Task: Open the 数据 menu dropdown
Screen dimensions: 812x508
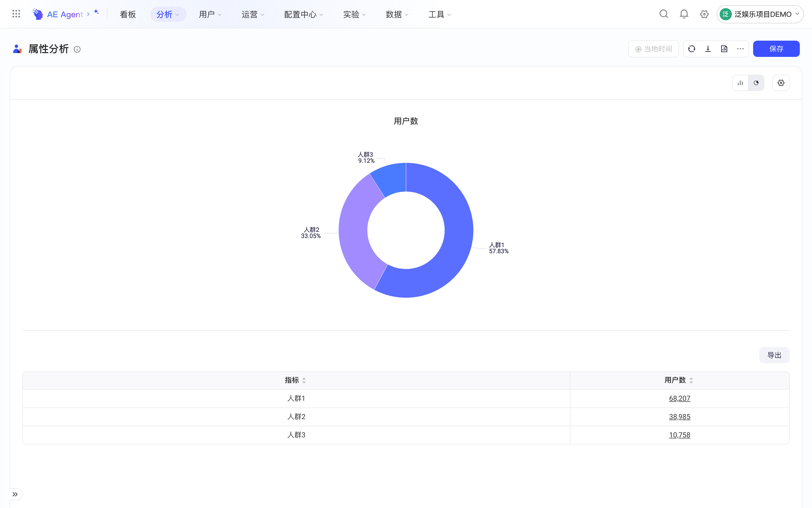Action: pos(397,14)
